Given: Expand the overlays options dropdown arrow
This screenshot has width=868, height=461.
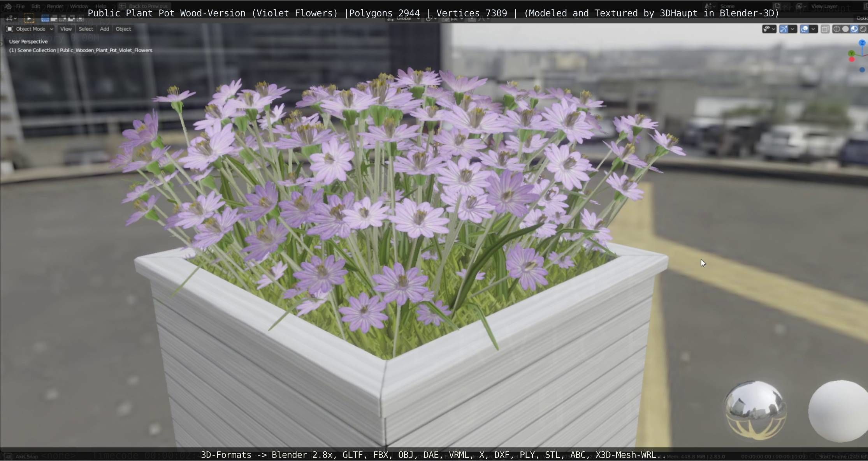Looking at the screenshot, I should click(813, 29).
